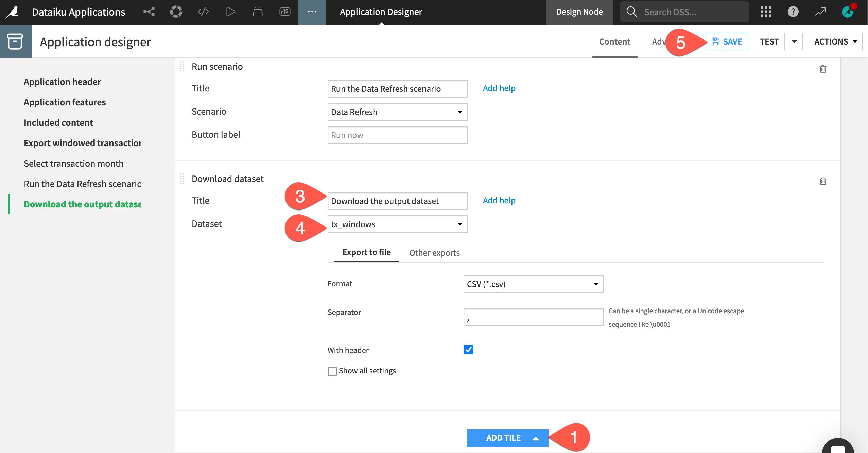Open the Flow icon in top navigation
868x453 pixels.
(x=149, y=12)
